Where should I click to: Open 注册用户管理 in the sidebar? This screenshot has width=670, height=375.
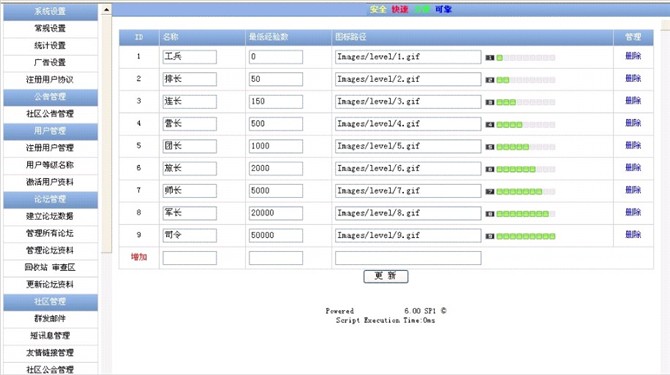(x=50, y=148)
